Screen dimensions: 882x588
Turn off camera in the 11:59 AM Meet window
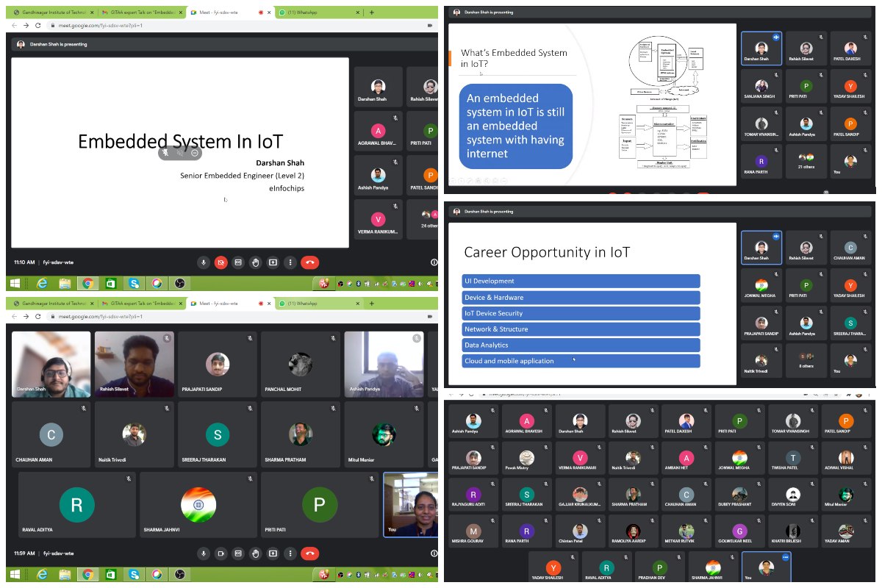pyautogui.click(x=220, y=553)
